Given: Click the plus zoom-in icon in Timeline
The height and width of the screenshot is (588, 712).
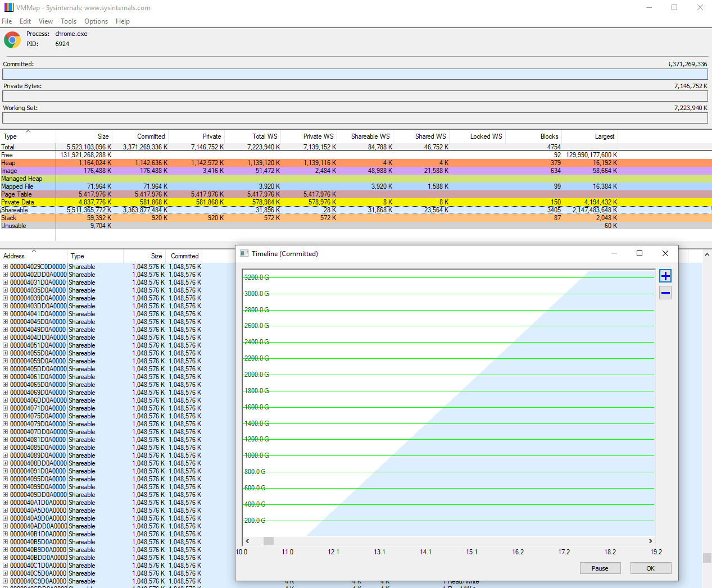Looking at the screenshot, I should pos(665,276).
